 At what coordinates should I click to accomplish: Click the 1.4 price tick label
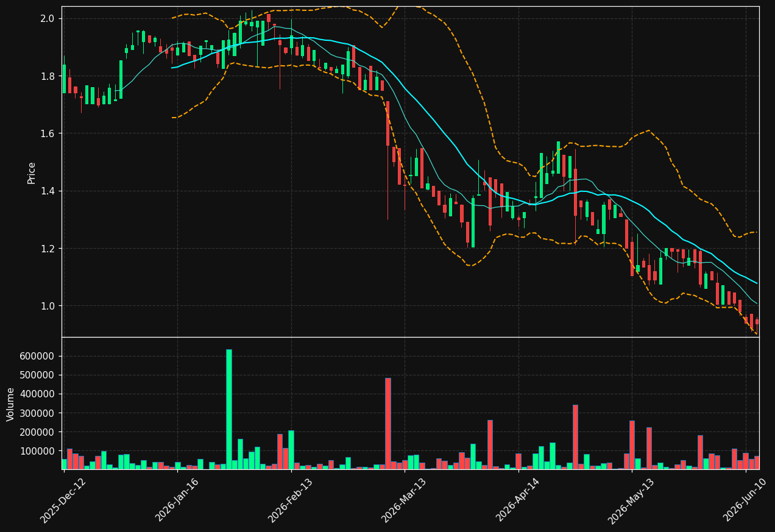[48, 191]
